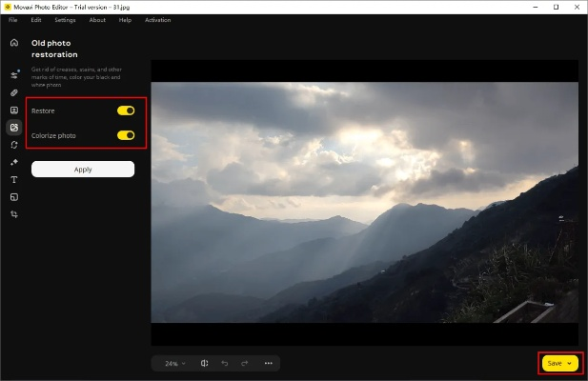588x381 pixels.
Task: Open the Settings menu
Action: pos(65,20)
